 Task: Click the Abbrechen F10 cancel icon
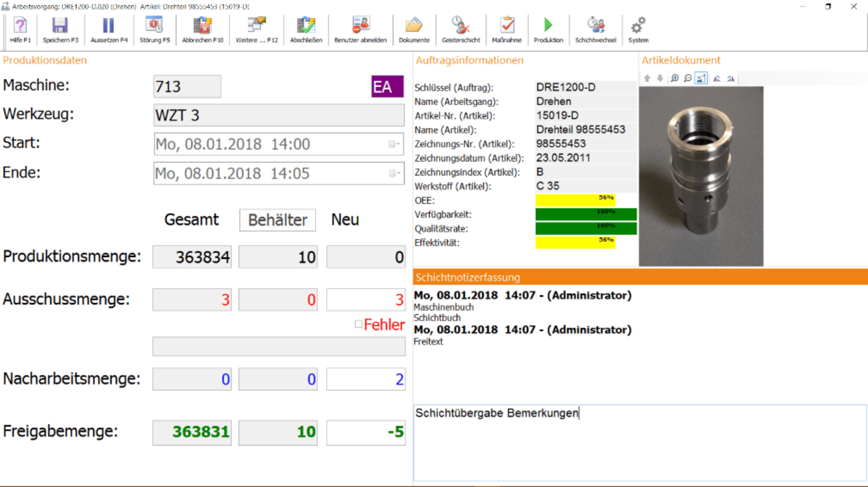click(202, 30)
